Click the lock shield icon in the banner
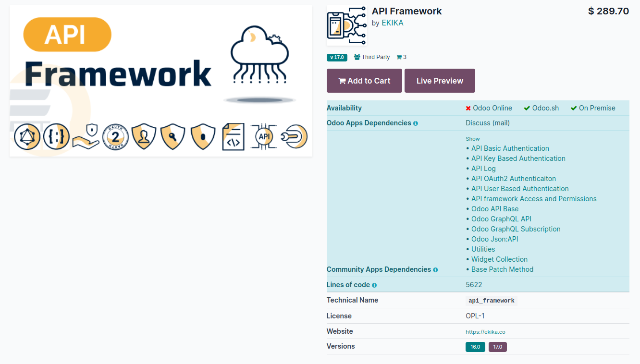 tap(203, 137)
